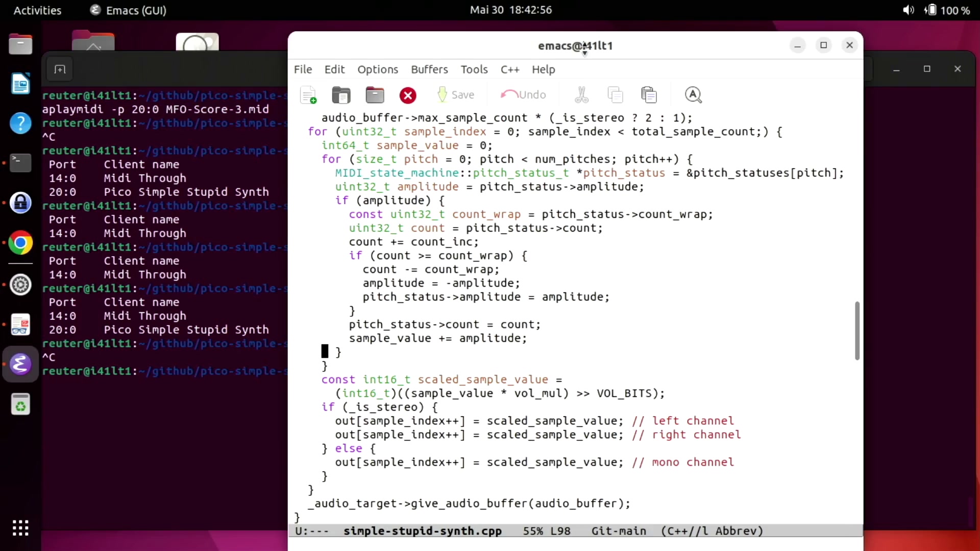Click the 55% position indicator in mode line
This screenshot has width=980, height=551.
(533, 531)
